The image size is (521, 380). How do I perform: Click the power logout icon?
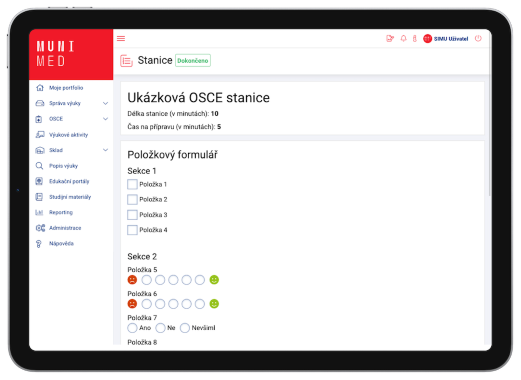(478, 39)
